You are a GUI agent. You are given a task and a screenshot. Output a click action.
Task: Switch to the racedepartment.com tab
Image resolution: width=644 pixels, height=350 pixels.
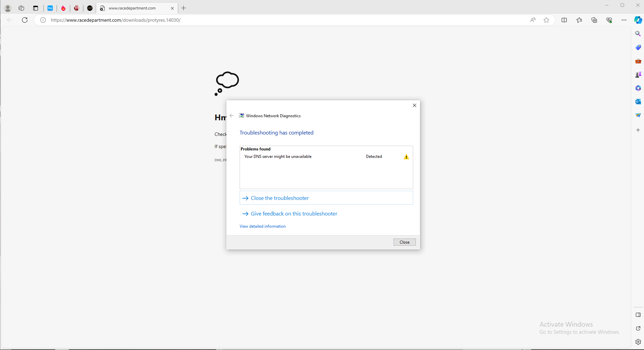pos(132,8)
